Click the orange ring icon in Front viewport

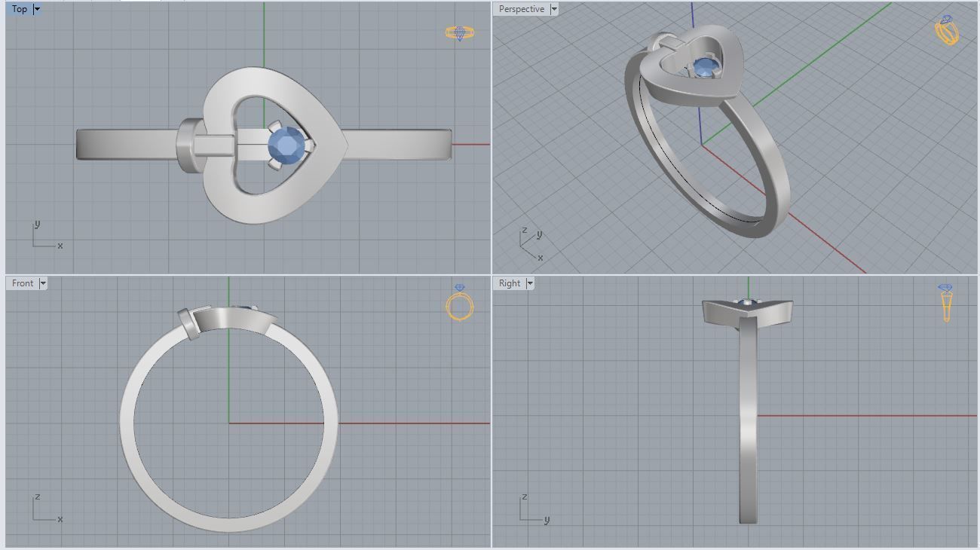pyautogui.click(x=460, y=302)
